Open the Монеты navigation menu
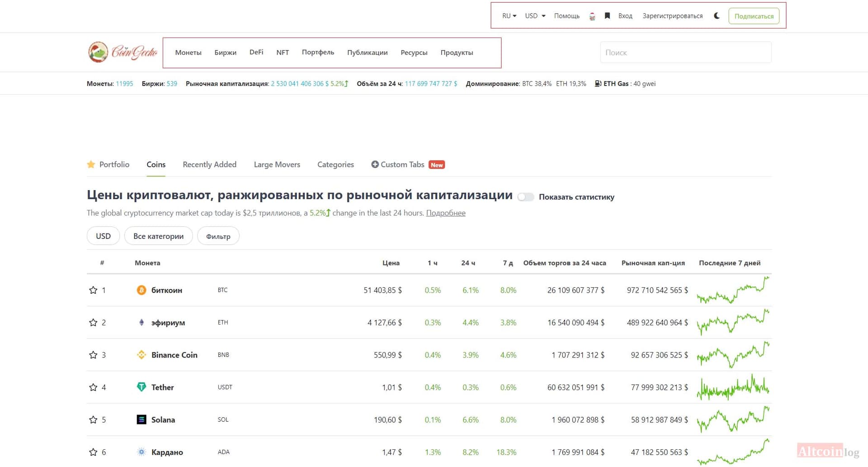Screen dimensions: 868x467 188,52
